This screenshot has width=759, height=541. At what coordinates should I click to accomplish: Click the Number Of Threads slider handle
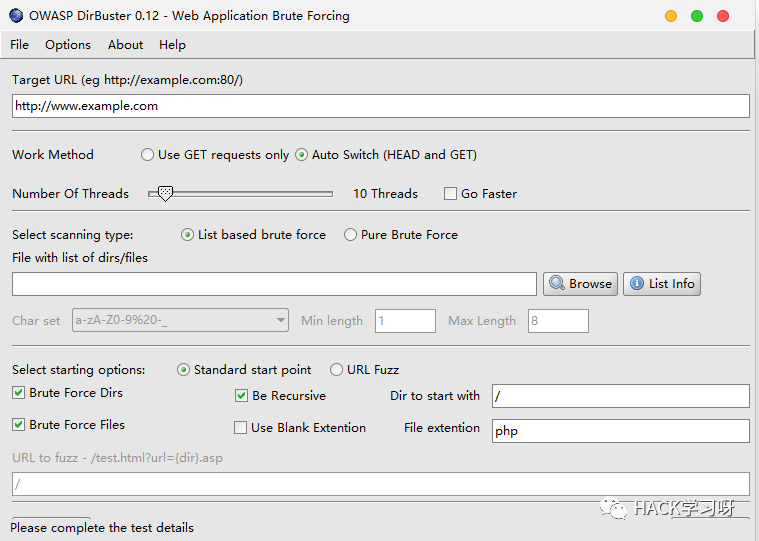pos(165,194)
